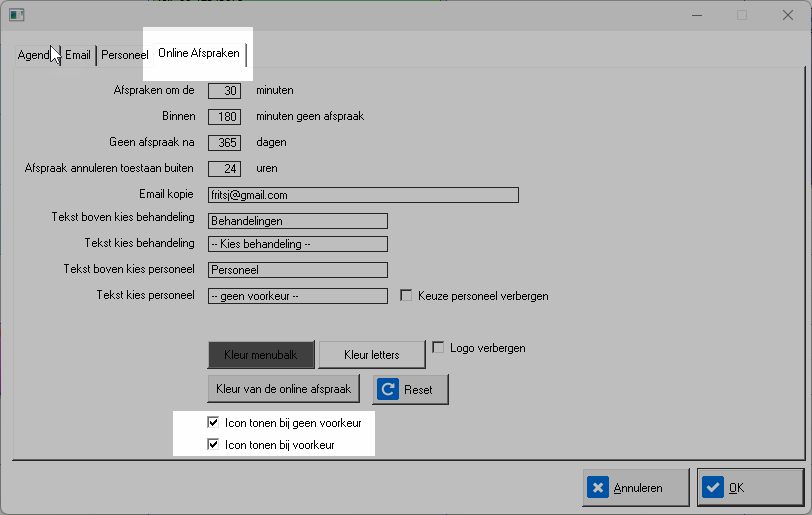
Task: Pick the dark Kleur menubalk color
Action: pos(261,355)
